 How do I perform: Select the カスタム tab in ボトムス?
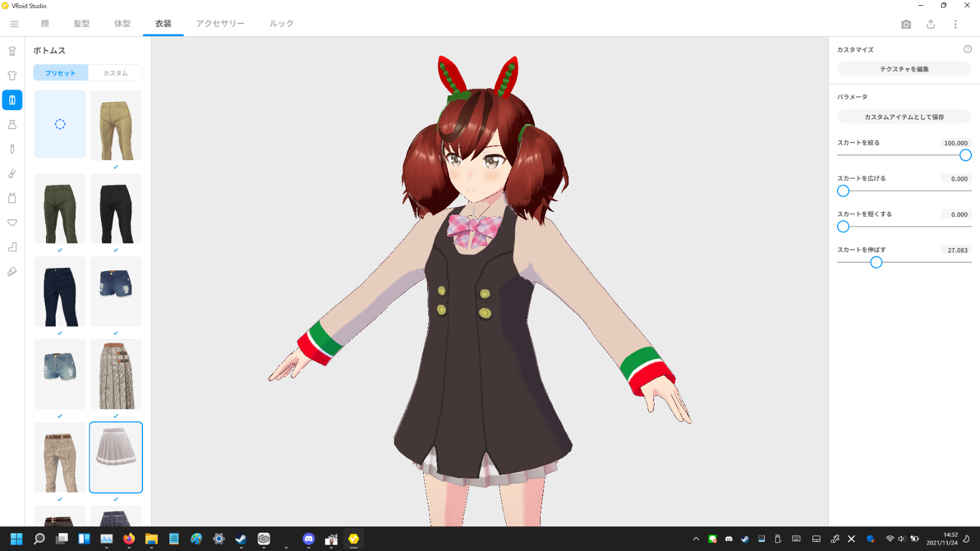(115, 73)
